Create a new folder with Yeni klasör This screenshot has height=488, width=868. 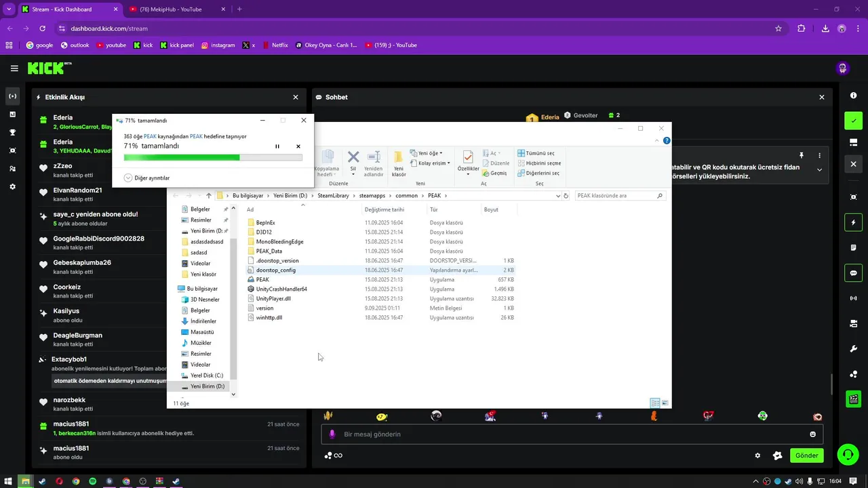pos(399,164)
